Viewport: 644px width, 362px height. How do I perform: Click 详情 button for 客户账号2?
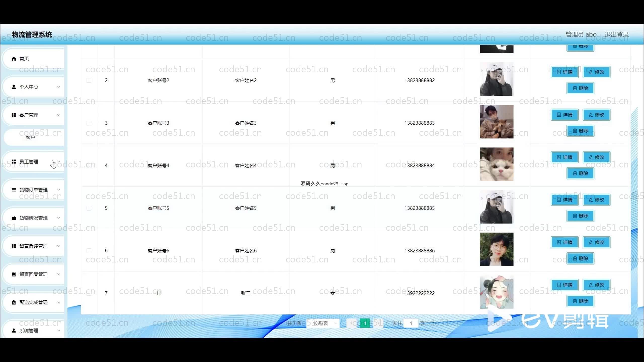pyautogui.click(x=565, y=72)
